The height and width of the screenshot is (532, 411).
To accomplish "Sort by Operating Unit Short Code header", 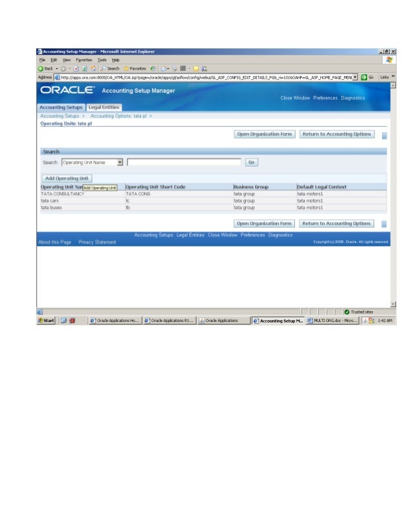I will point(155,187).
